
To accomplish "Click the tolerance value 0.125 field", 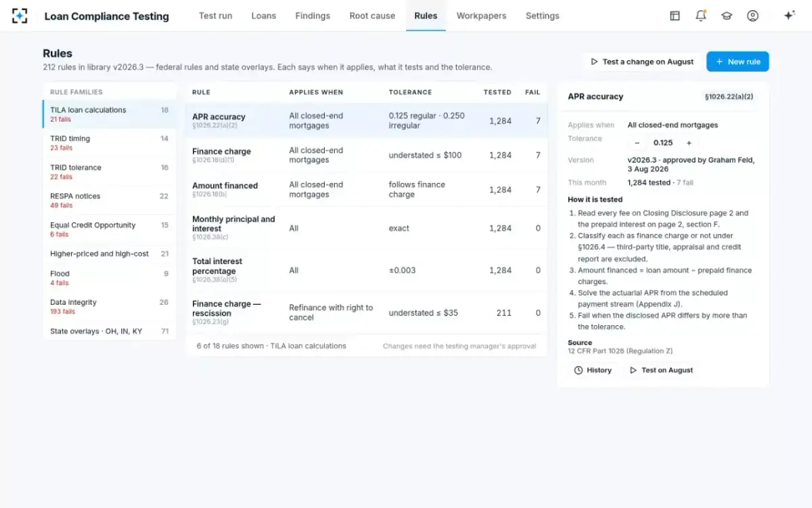I will (663, 143).
